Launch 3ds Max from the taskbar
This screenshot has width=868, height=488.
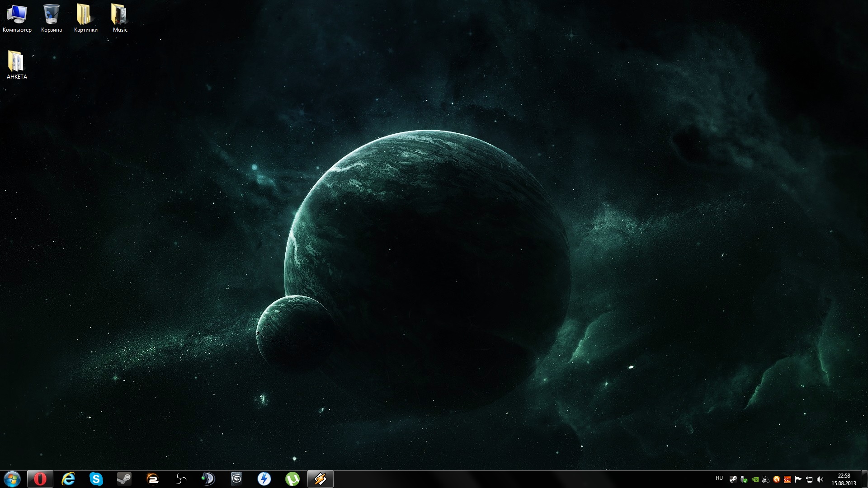point(236,479)
